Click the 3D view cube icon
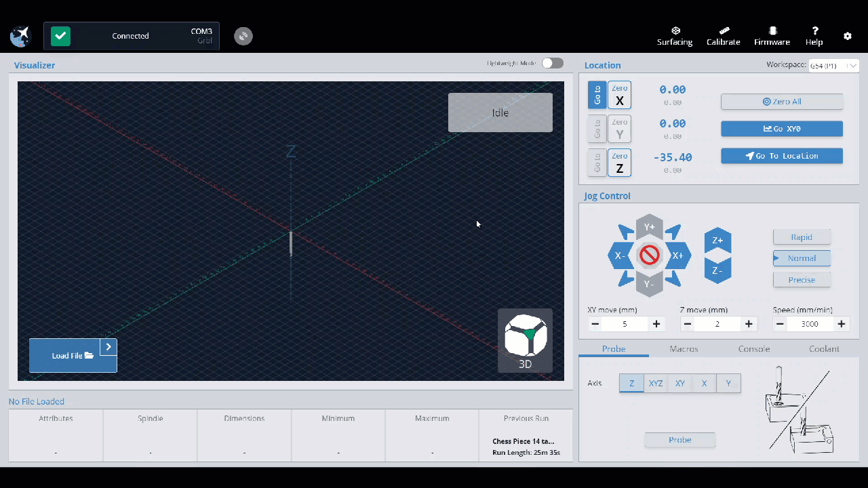 click(x=525, y=335)
